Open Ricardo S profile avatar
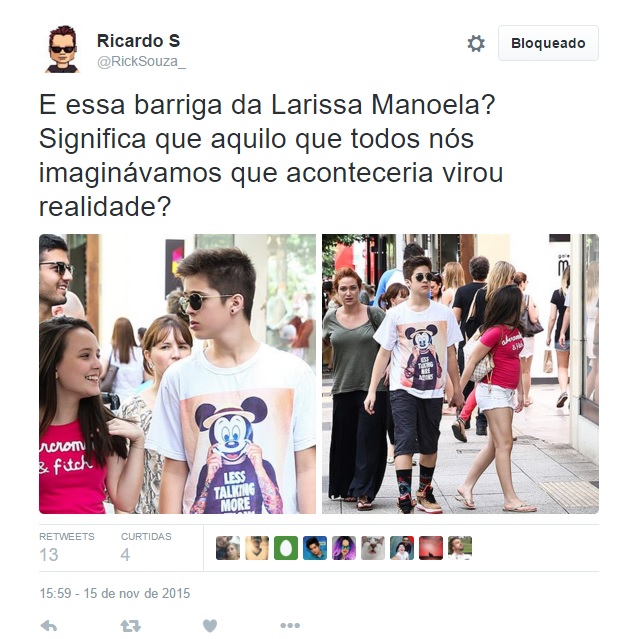639x639 pixels. [x=62, y=49]
